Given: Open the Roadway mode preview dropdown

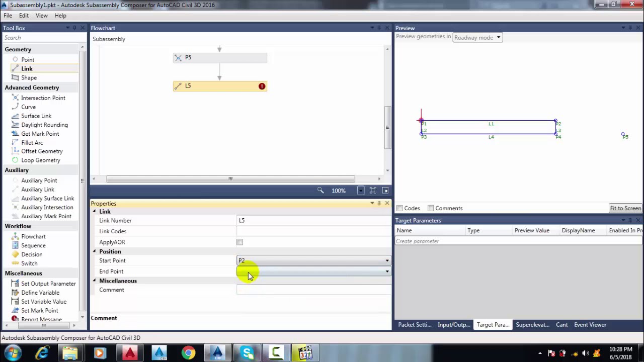Looking at the screenshot, I should 477,37.
